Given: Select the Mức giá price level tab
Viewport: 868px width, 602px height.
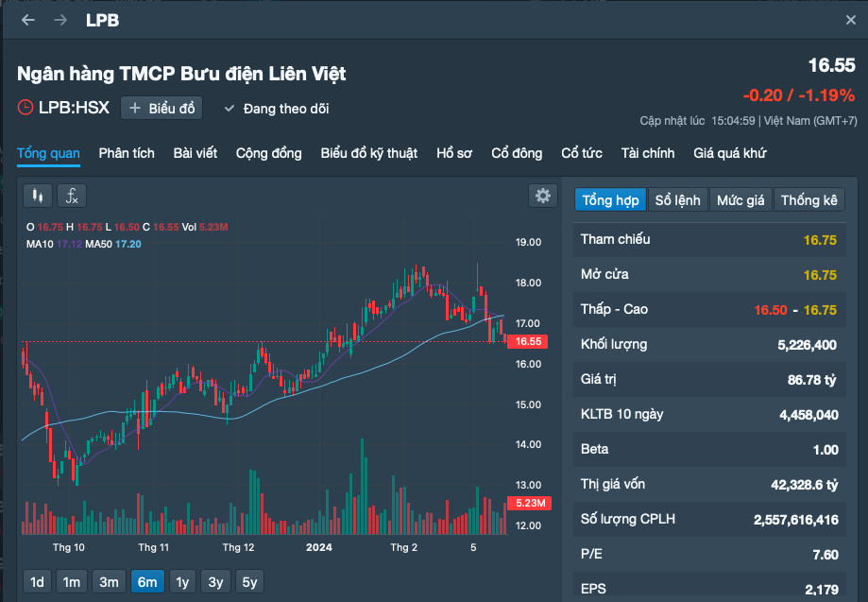Looking at the screenshot, I should tap(740, 200).
